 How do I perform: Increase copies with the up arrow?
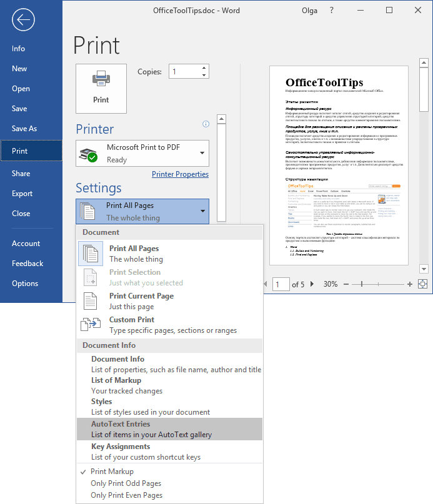(204, 68)
